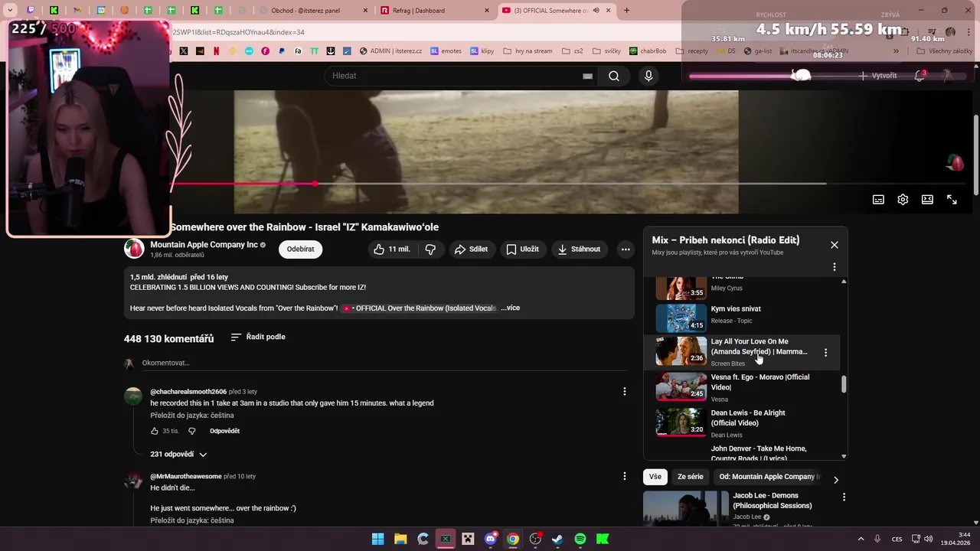Select the Ze série filter chip
980x551 pixels.
pos(690,476)
